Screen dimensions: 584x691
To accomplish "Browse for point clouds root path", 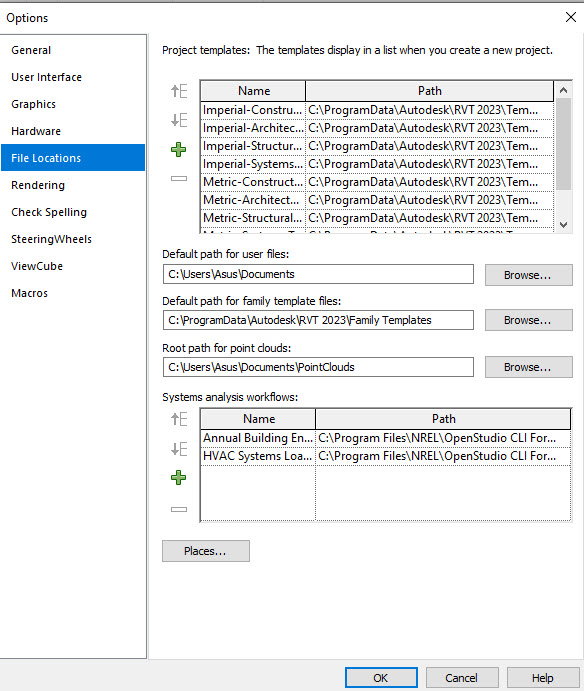I will pos(528,367).
